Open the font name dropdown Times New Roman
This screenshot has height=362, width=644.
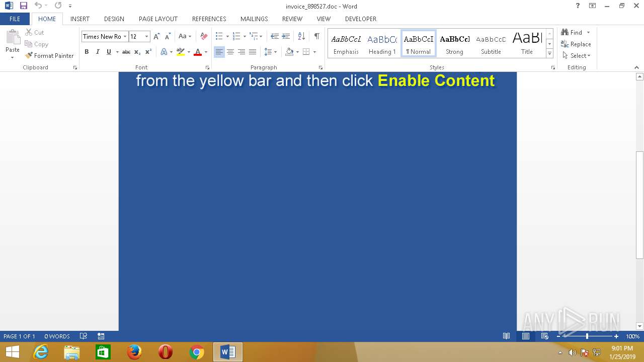(125, 36)
